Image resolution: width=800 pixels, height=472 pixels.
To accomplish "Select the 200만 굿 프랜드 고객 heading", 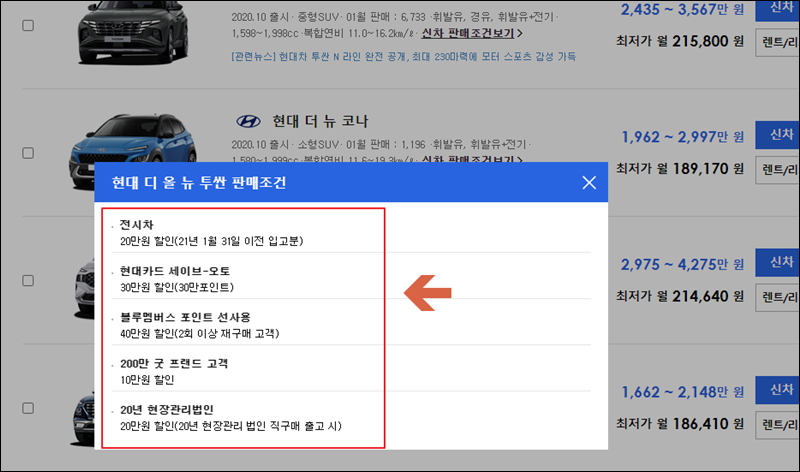I will (174, 364).
